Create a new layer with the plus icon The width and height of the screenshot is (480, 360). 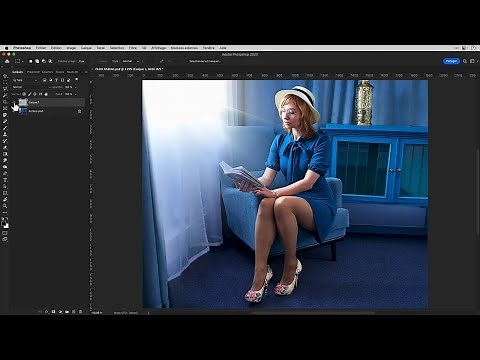pyautogui.click(x=73, y=312)
